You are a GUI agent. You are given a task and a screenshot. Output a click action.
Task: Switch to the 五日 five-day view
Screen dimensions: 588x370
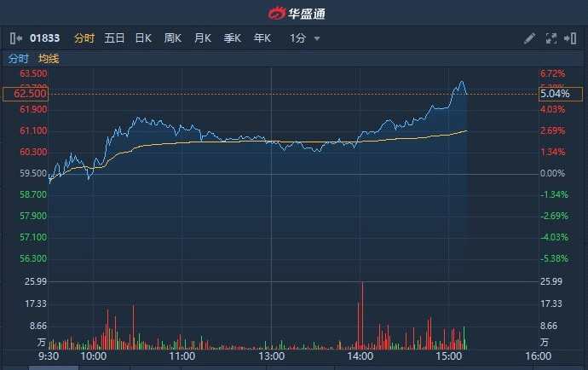pos(114,38)
